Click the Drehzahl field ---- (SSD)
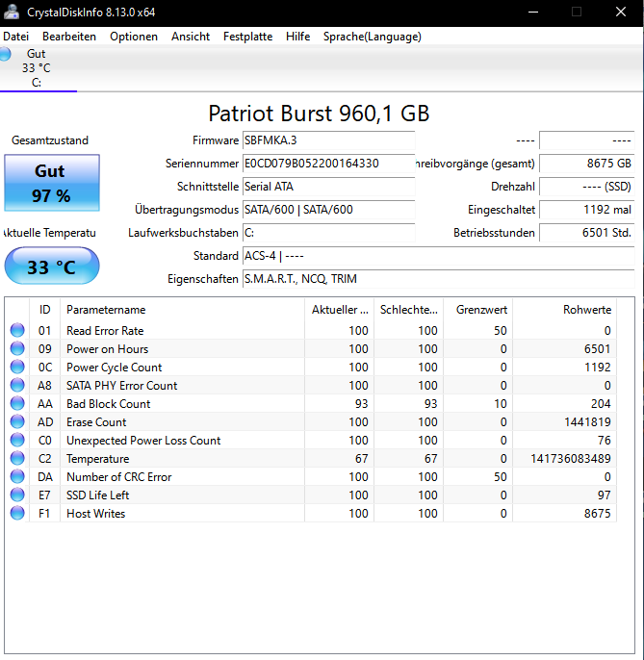Screen dimensions: 644x660 pyautogui.click(x=586, y=187)
